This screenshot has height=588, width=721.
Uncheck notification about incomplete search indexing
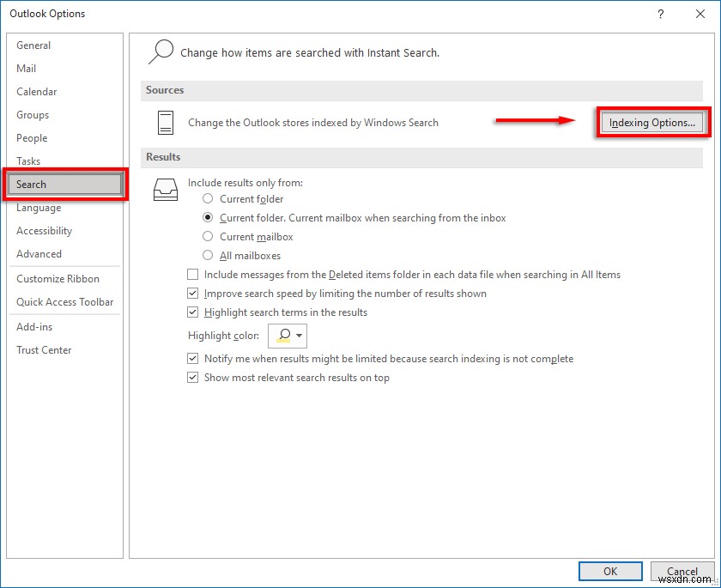[x=193, y=358]
